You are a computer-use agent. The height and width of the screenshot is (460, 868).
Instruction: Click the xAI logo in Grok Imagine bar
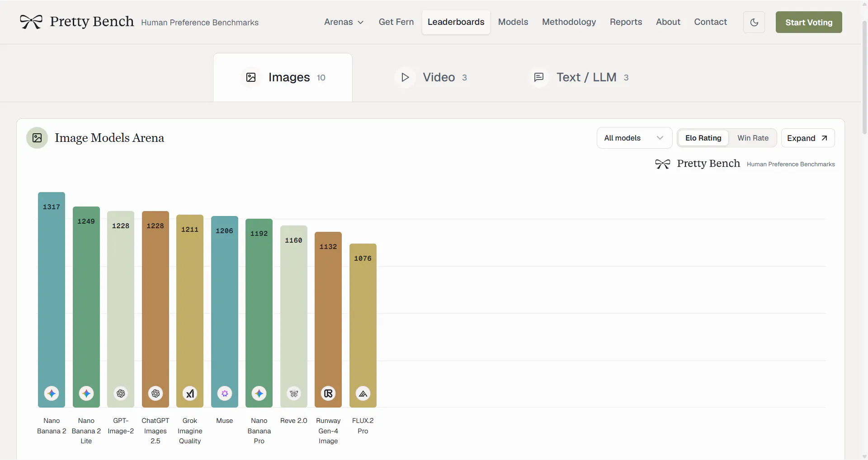pos(190,394)
